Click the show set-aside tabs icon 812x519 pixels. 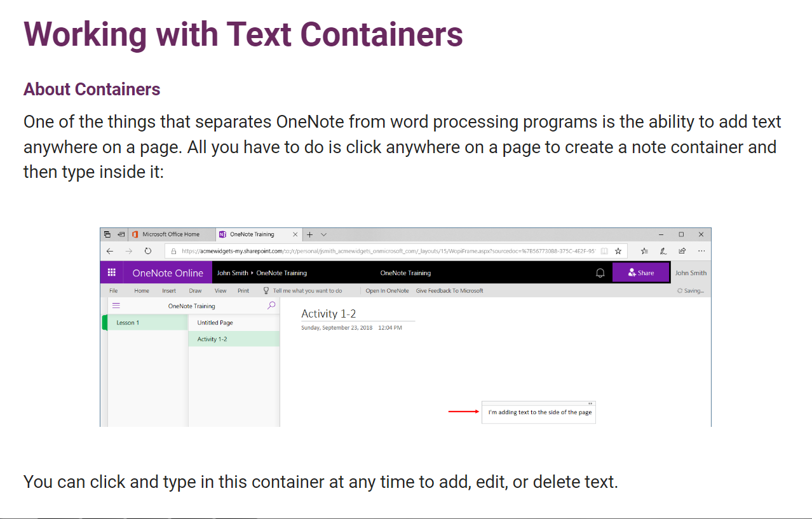121,234
